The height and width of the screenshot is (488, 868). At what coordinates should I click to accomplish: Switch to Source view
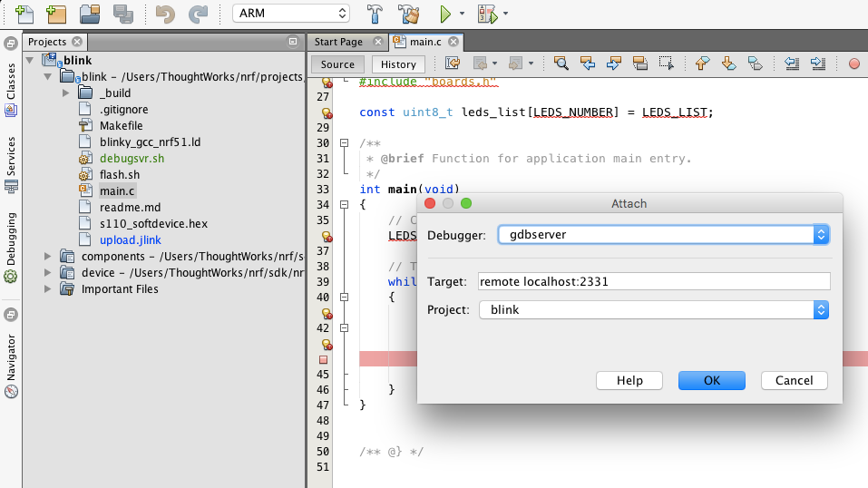click(337, 64)
